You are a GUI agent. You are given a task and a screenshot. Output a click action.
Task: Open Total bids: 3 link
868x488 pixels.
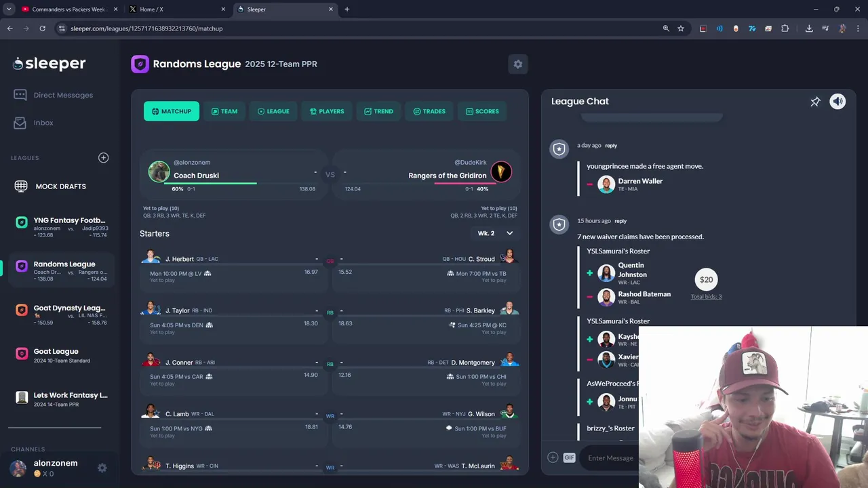click(706, 297)
